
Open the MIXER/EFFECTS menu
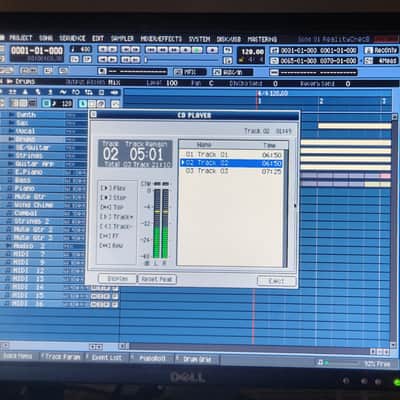click(x=161, y=39)
